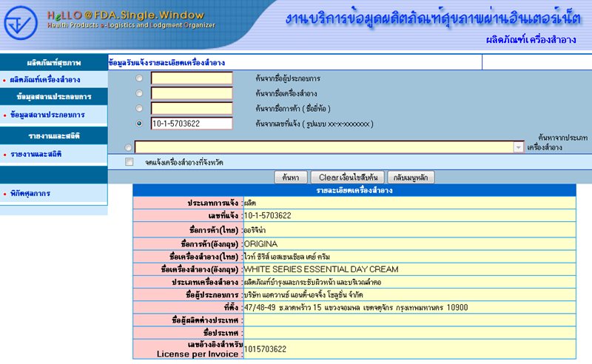Image resolution: width=592 pixels, height=364 pixels.
Task: Click WHITE SERIES ESSENTIAL DAY CREAM text
Action: tap(321, 269)
